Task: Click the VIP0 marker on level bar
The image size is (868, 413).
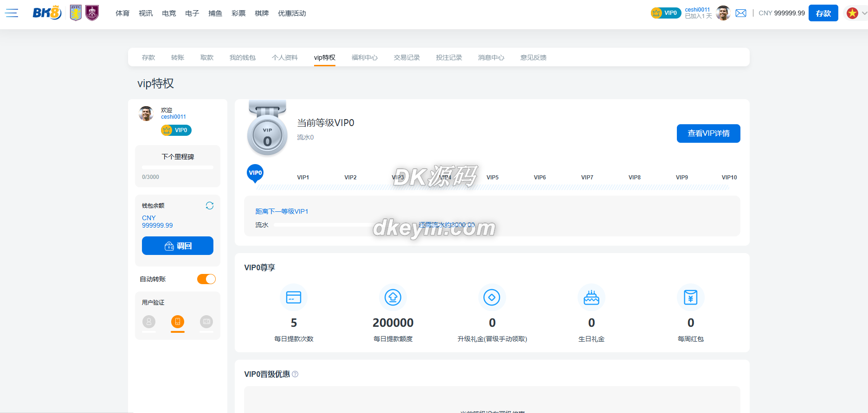Action: pos(255,173)
